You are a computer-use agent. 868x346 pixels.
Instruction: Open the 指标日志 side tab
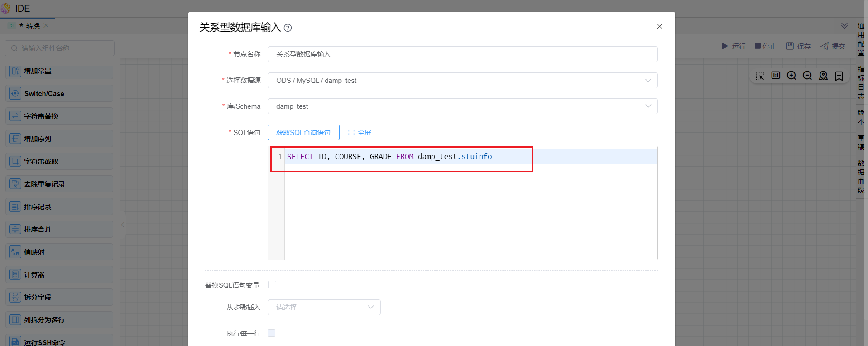(861, 83)
